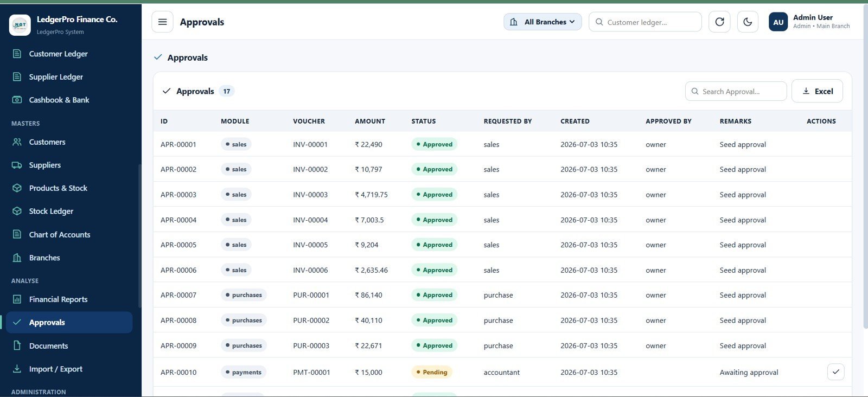
Task: Click the refresh icon button in header
Action: [x=719, y=22]
